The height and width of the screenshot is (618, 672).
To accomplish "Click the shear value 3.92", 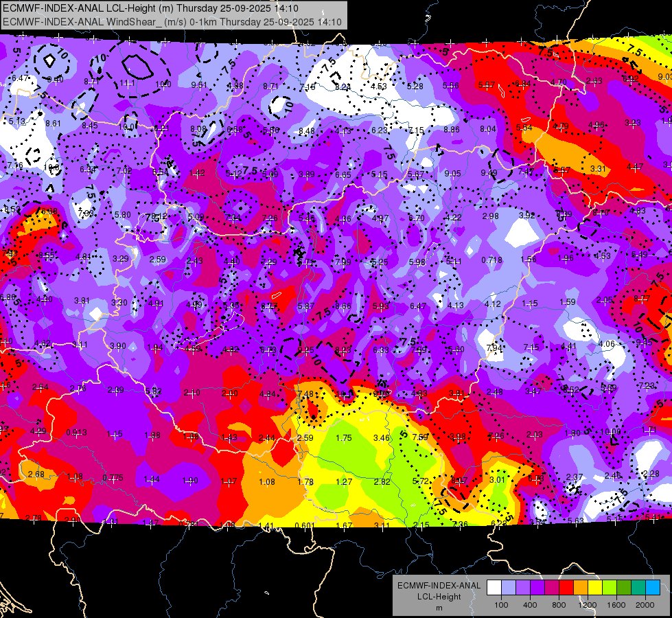I will (x=527, y=216).
